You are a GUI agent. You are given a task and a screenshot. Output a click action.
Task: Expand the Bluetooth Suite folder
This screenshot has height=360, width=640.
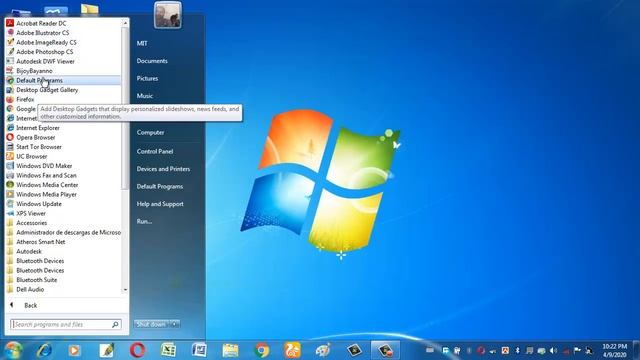click(x=63, y=280)
